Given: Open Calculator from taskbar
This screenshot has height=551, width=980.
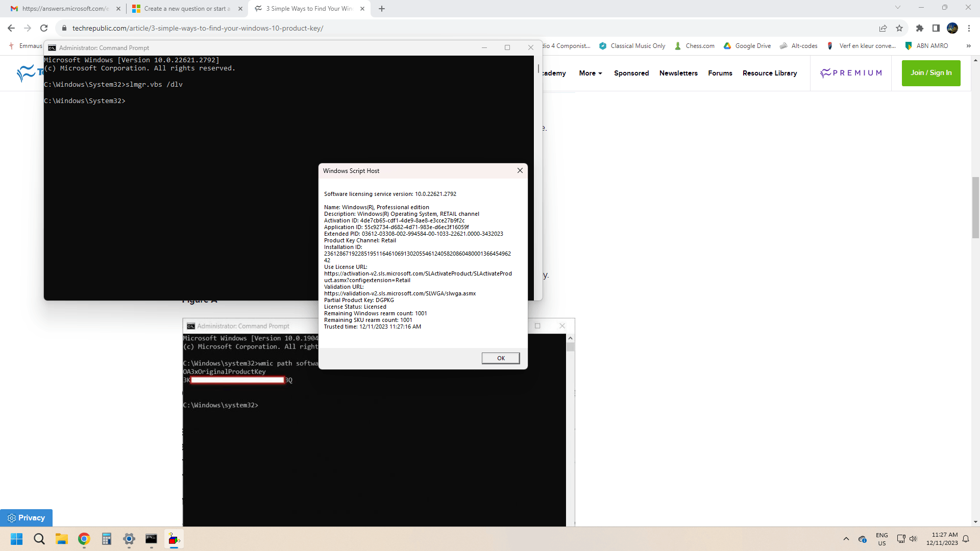Looking at the screenshot, I should pyautogui.click(x=107, y=539).
